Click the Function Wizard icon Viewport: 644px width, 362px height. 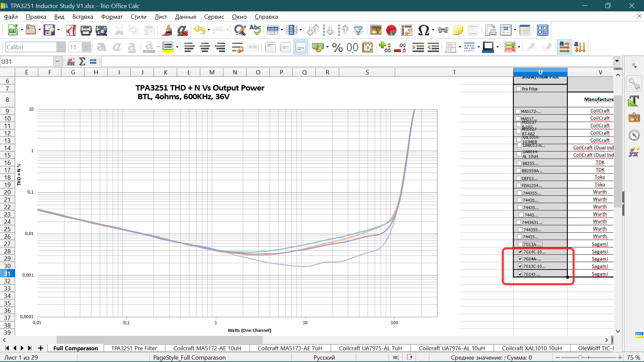pyautogui.click(x=71, y=61)
